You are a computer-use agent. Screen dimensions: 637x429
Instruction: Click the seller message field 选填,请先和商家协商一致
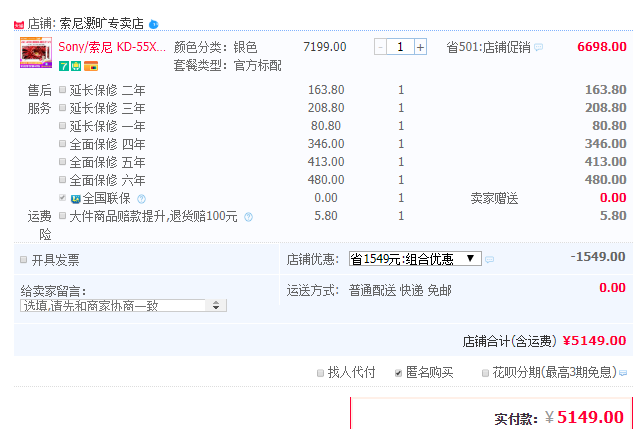(x=114, y=306)
